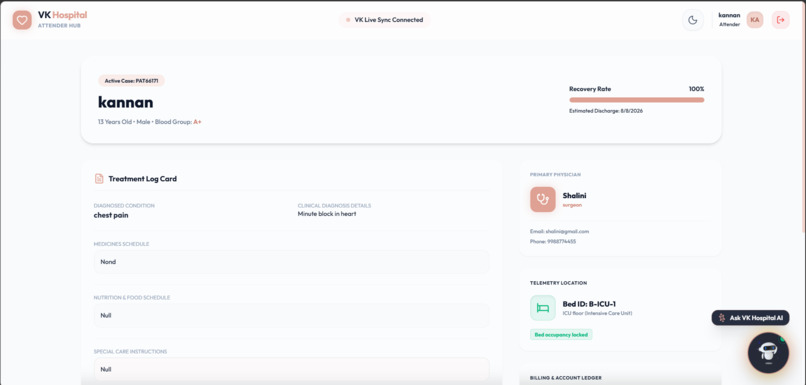The width and height of the screenshot is (806, 385).
Task: Click the kannan Attender username in header
Action: [x=729, y=20]
